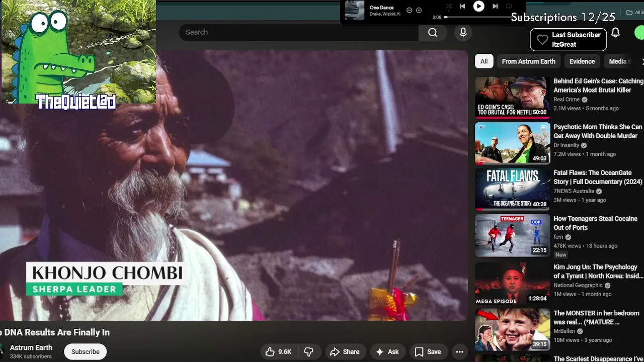Select the From Astrum Earth chip

click(x=528, y=61)
